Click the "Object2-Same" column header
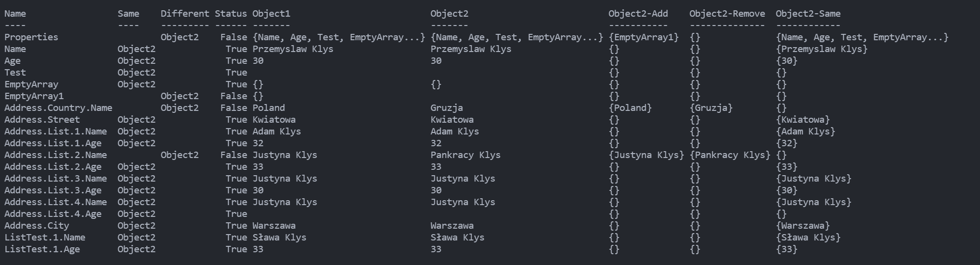The height and width of the screenshot is (265, 980). click(x=808, y=14)
